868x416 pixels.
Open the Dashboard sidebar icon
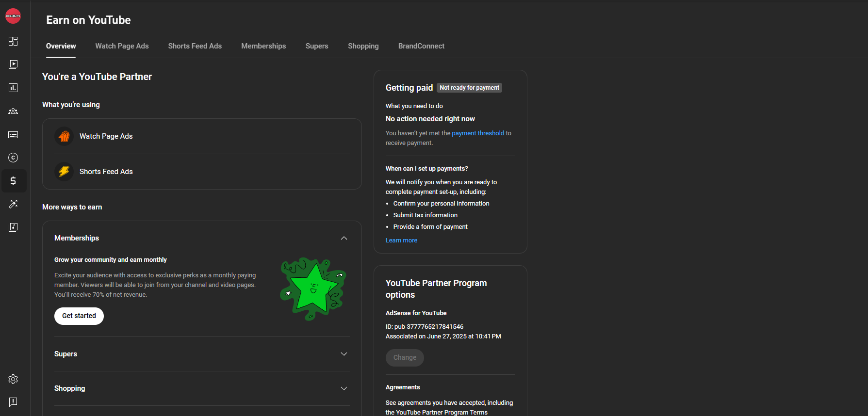pos(13,41)
